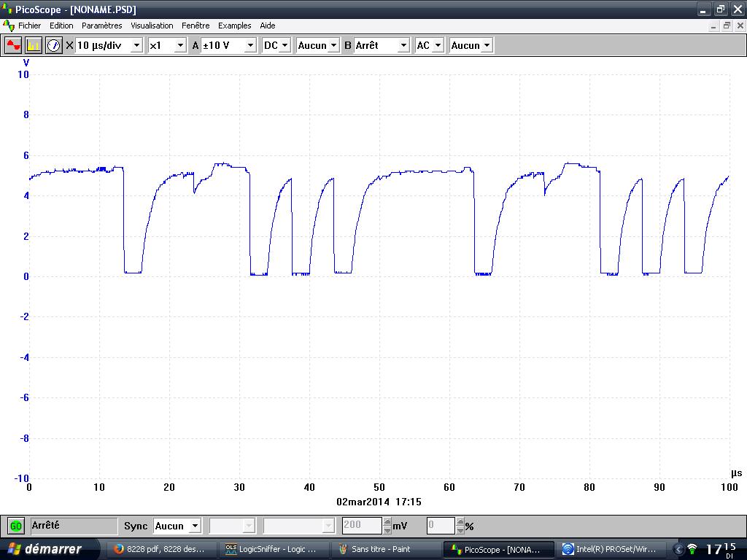The width and height of the screenshot is (747, 560).
Task: Click the disabled dropdown right of Sync
Action: pos(232,526)
